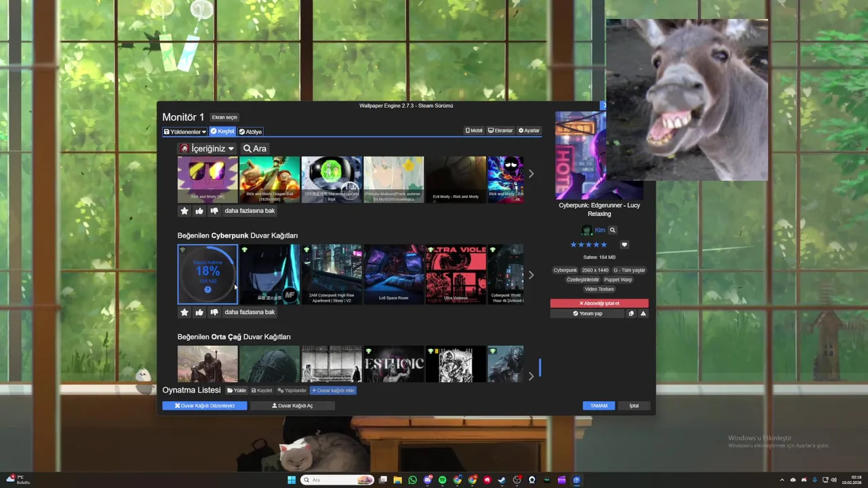Click the help question mark on download progress

pyautogui.click(x=208, y=289)
